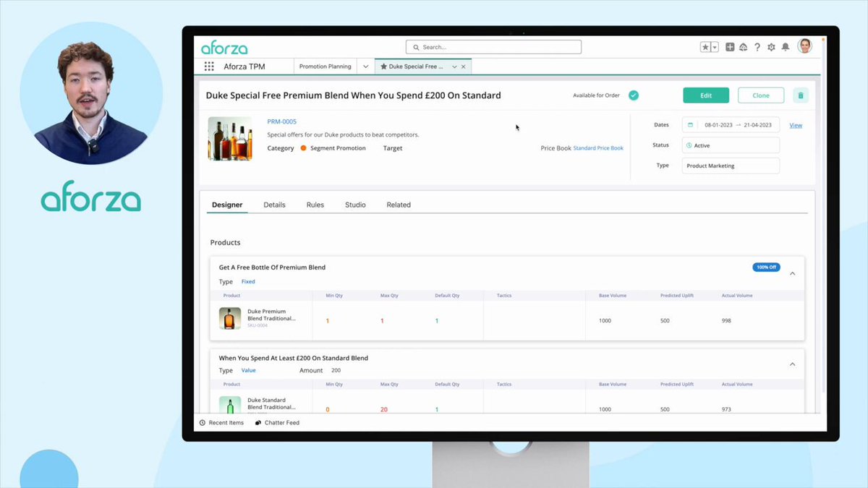Click the green Edit button
The image size is (868, 488).
point(706,95)
